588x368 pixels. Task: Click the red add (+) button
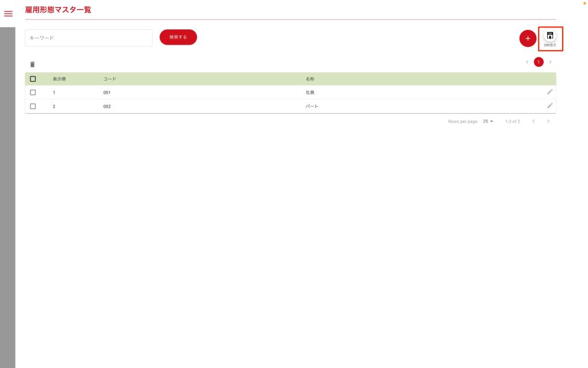[x=527, y=39]
